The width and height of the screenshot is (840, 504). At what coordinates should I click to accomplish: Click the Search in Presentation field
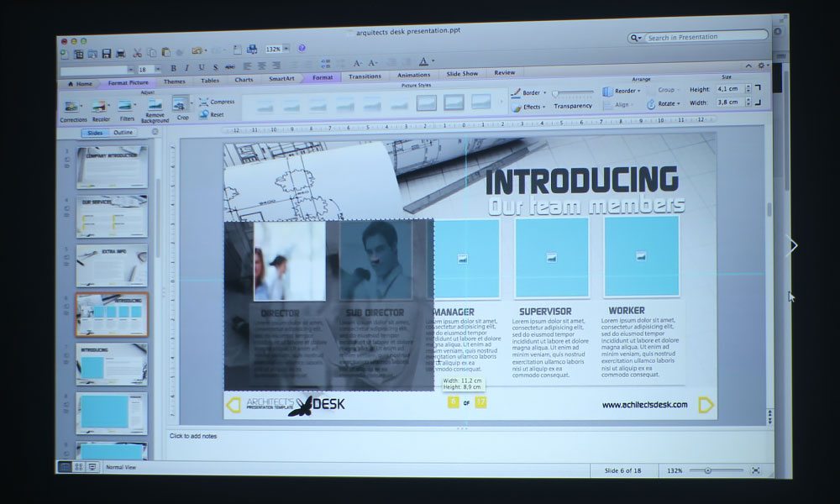point(704,37)
